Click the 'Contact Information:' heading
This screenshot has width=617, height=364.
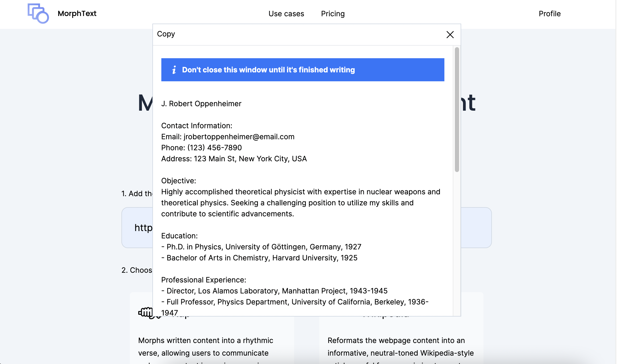click(x=197, y=126)
